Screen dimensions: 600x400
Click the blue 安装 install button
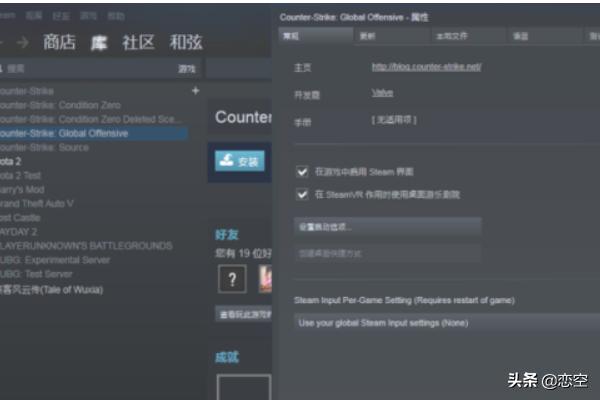[x=240, y=161]
